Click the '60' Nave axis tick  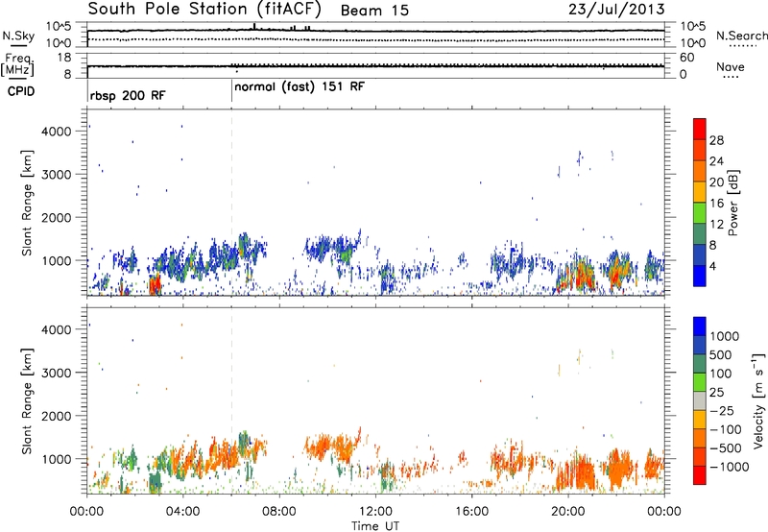(x=686, y=58)
